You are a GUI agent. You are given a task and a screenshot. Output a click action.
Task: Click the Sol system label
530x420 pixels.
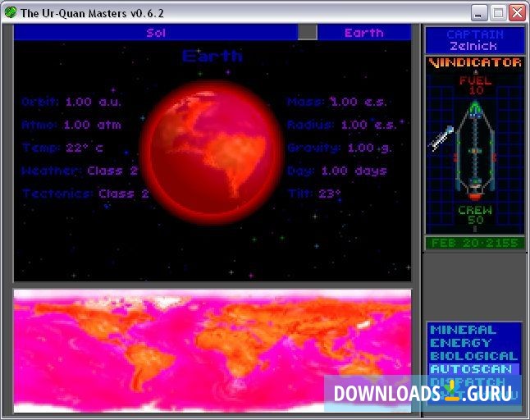[x=156, y=33]
